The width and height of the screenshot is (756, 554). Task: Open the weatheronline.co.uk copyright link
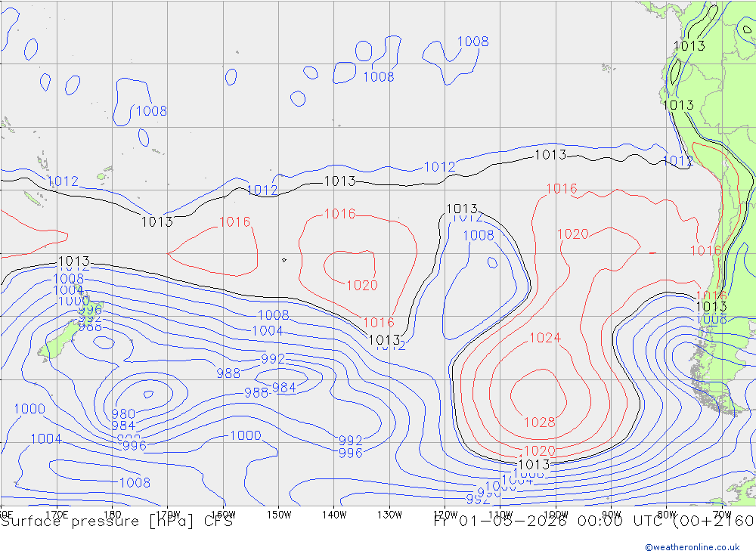[x=692, y=547]
